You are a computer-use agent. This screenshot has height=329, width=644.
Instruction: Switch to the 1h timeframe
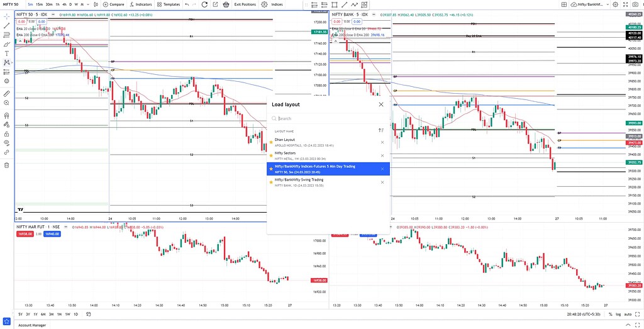click(57, 4)
